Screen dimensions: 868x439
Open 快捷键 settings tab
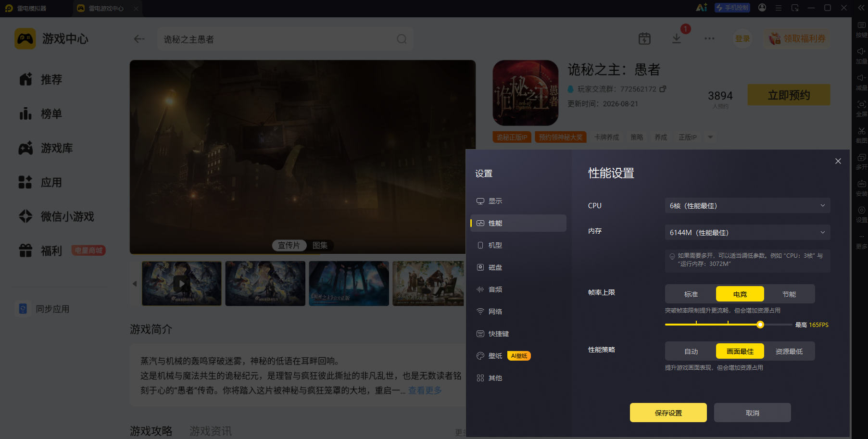pyautogui.click(x=518, y=334)
